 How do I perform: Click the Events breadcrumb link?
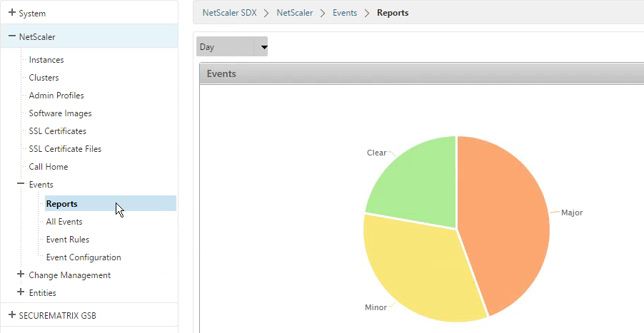tap(345, 13)
